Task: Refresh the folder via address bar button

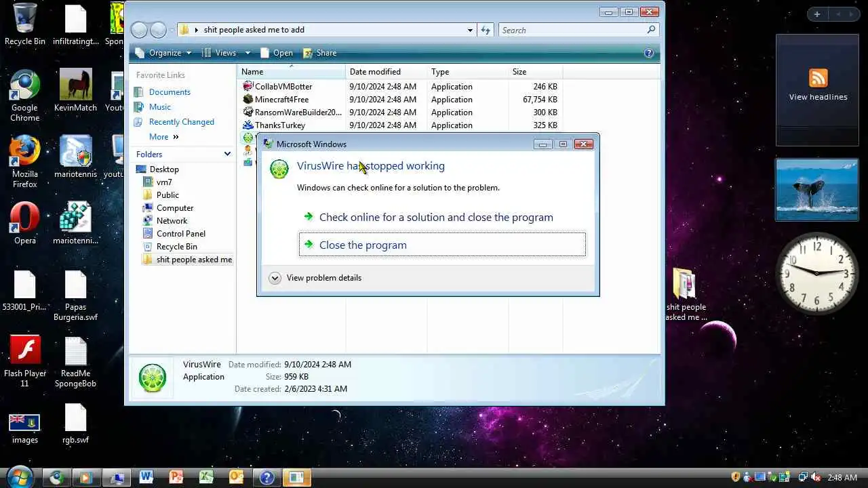Action: click(x=486, y=30)
